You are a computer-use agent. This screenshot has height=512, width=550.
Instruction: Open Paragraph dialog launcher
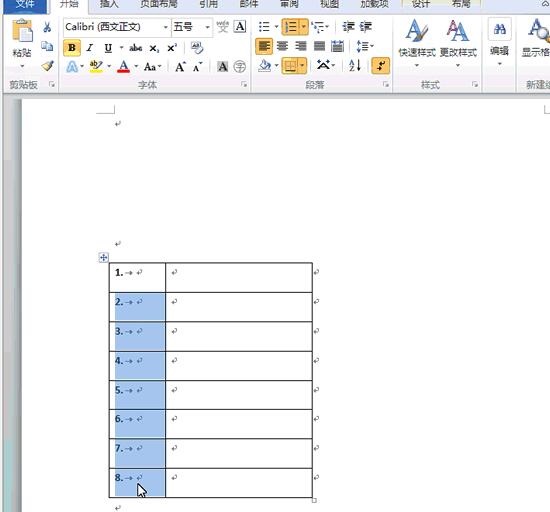coord(386,85)
